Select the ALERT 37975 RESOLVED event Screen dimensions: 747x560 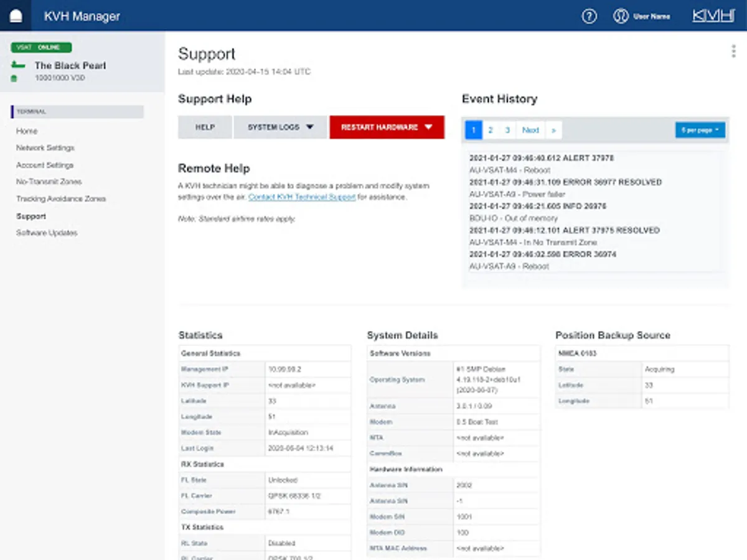(x=565, y=230)
